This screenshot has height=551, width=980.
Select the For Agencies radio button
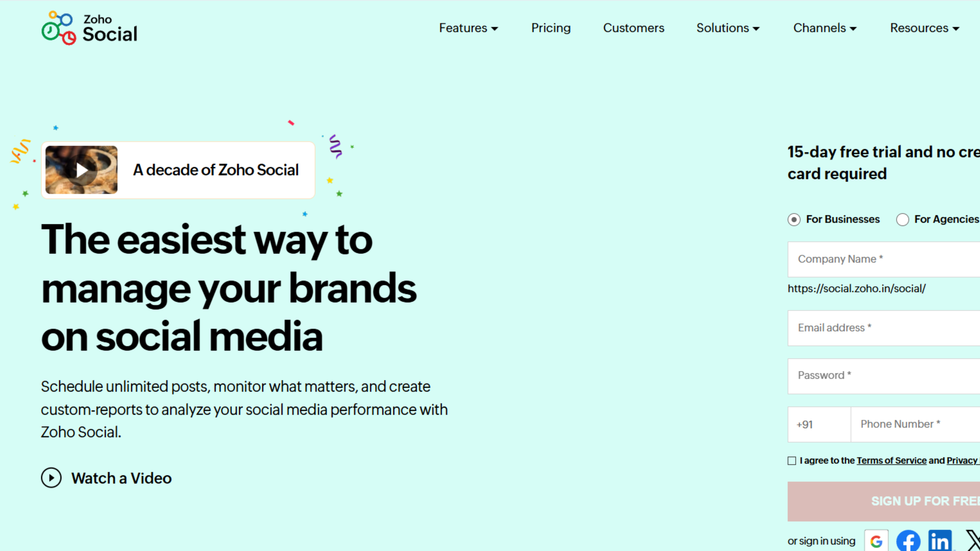(x=902, y=219)
